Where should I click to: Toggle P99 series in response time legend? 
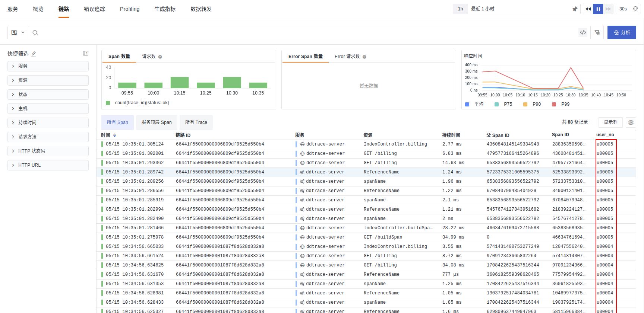pos(561,104)
